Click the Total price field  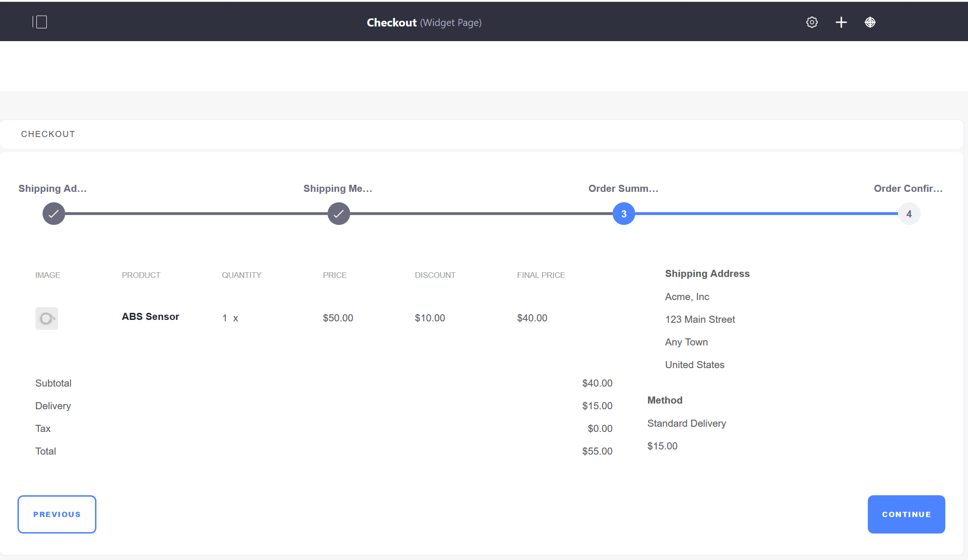[x=597, y=451]
